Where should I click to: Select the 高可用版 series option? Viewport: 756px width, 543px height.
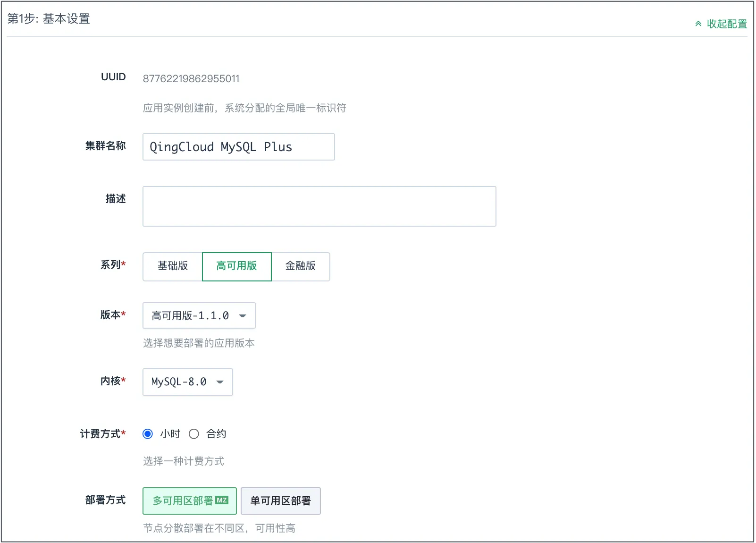tap(237, 266)
